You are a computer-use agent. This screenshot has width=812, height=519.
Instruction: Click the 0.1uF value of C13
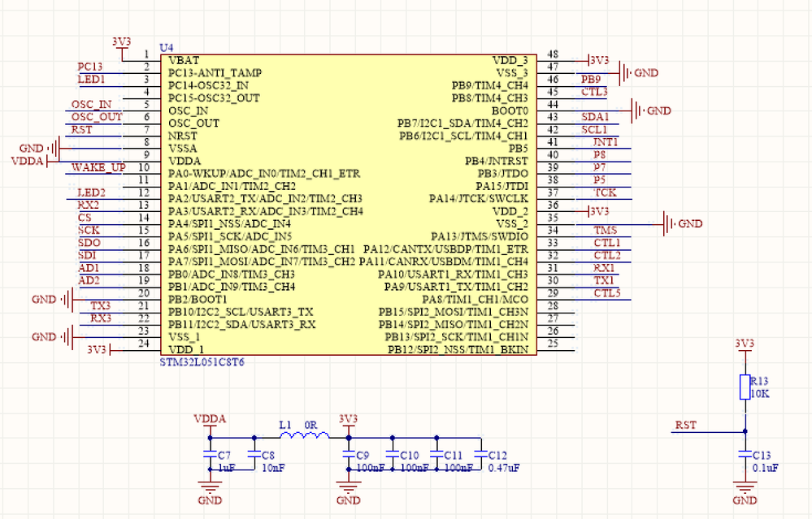(x=765, y=469)
